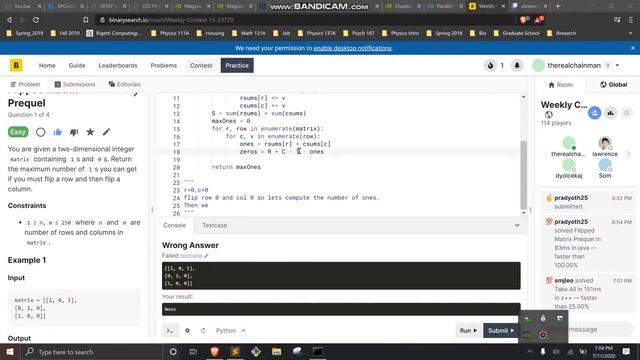Image resolution: width=640 pixels, height=360 pixels.
Task: Show hidden system tray icons
Action: [x=529, y=351]
